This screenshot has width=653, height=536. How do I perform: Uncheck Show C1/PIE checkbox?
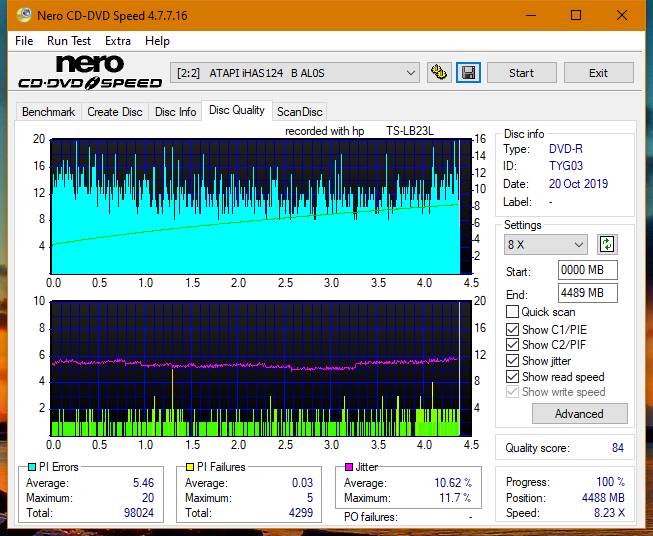[512, 329]
